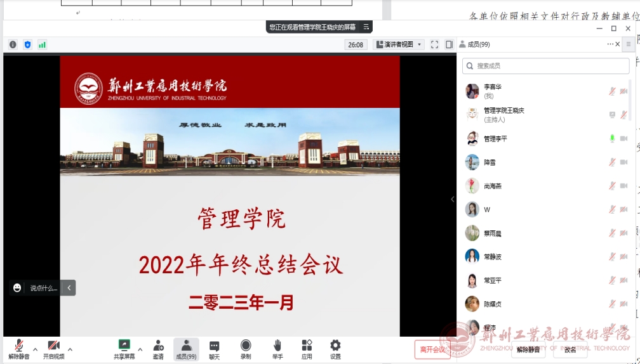This screenshot has height=364, width=640.
Task: Click the blue security shield icon
Action: tap(27, 44)
